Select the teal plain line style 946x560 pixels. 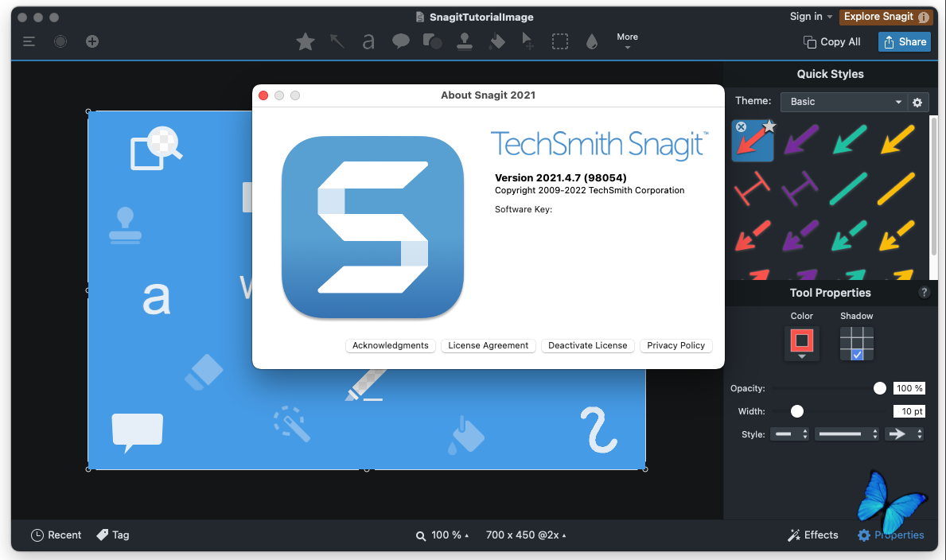849,189
